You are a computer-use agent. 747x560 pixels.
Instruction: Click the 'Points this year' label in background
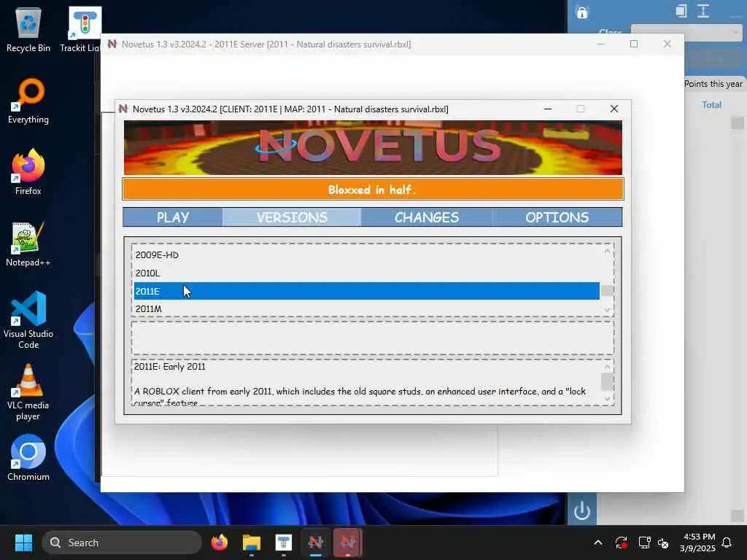tap(713, 84)
